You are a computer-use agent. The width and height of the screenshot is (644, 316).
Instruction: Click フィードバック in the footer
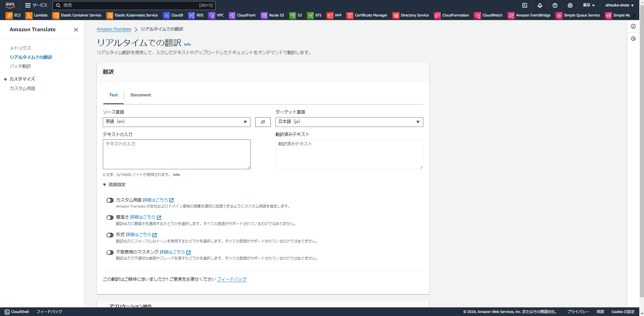click(x=49, y=312)
